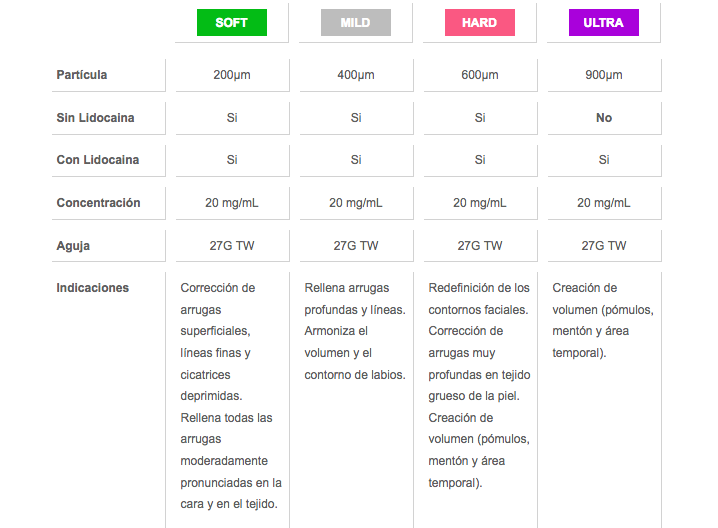This screenshot has height=528, width=718.
Task: Select the Concentración row header
Action: point(98,203)
